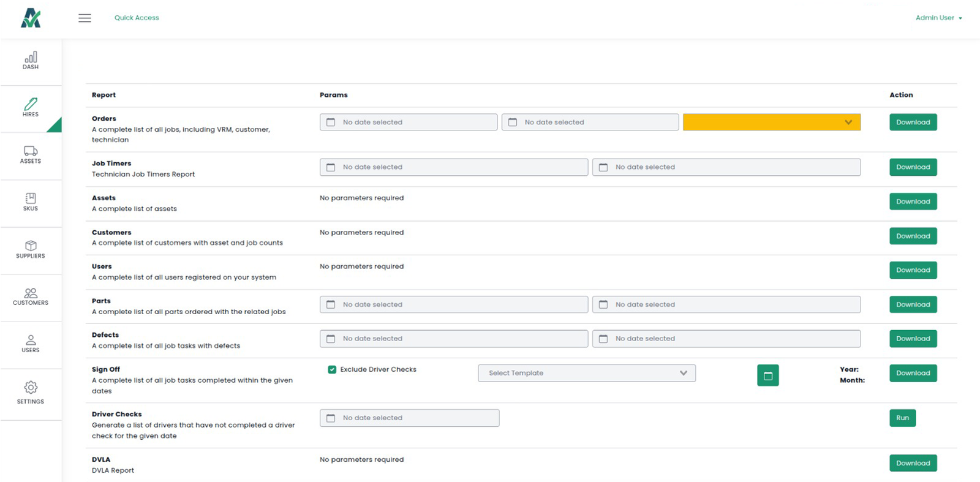Viewport: 980px width, 482px height.
Task: Open the Settings gear icon
Action: coord(31,393)
